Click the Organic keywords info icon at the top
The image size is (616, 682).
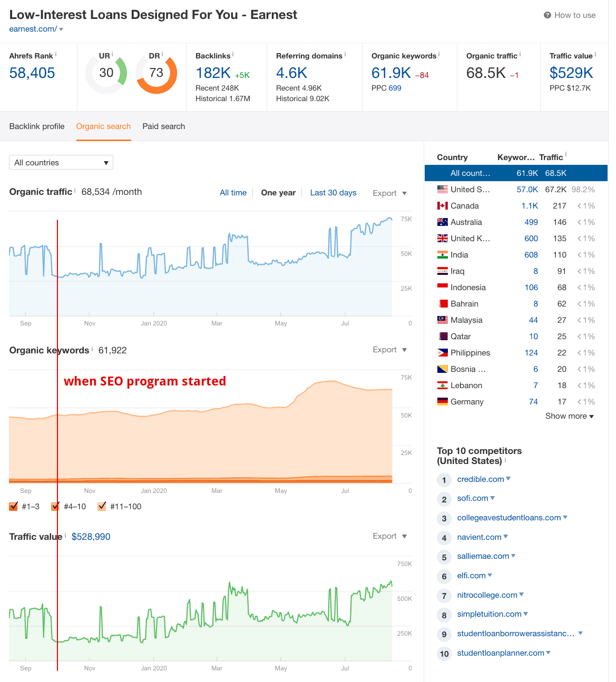439,54
